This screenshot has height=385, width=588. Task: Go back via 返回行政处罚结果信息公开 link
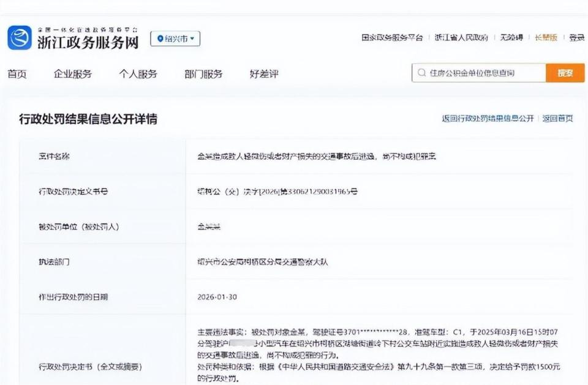point(488,119)
